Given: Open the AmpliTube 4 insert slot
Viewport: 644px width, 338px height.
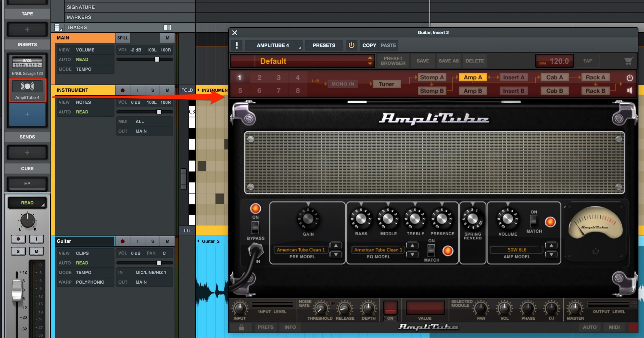Looking at the screenshot, I should click(27, 90).
